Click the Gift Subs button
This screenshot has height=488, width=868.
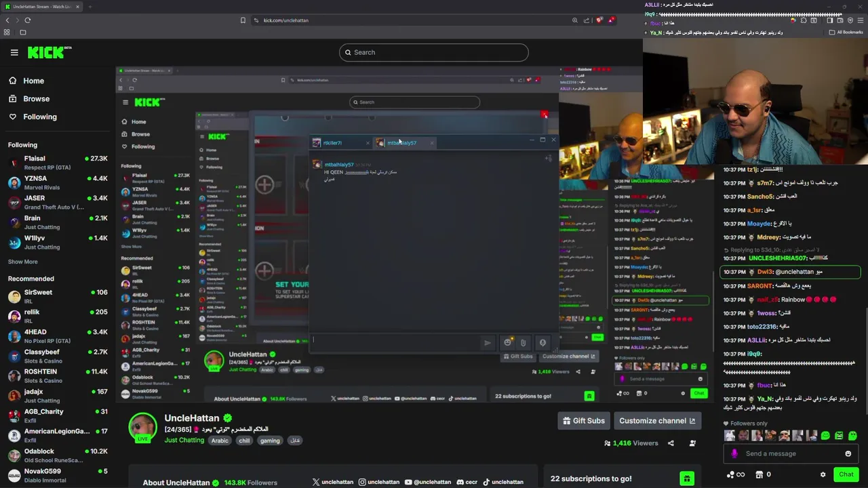coord(583,421)
